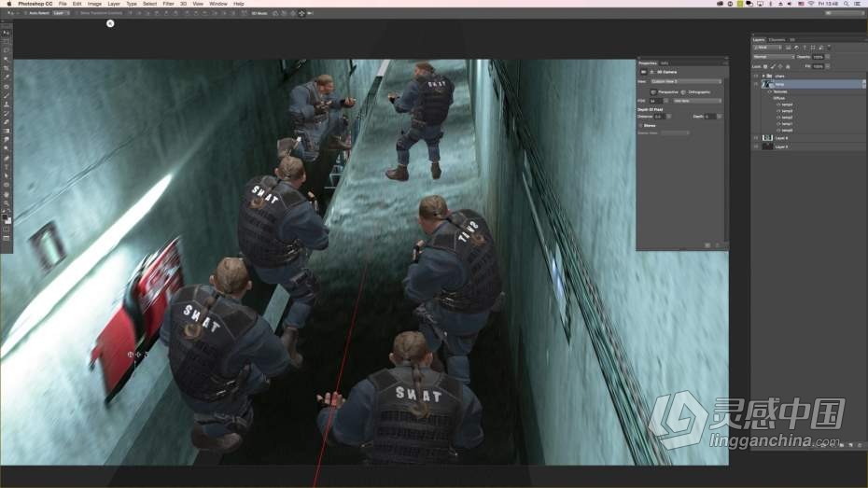The image size is (868, 488).
Task: Toggle visibility of Layer 3
Action: click(756, 146)
